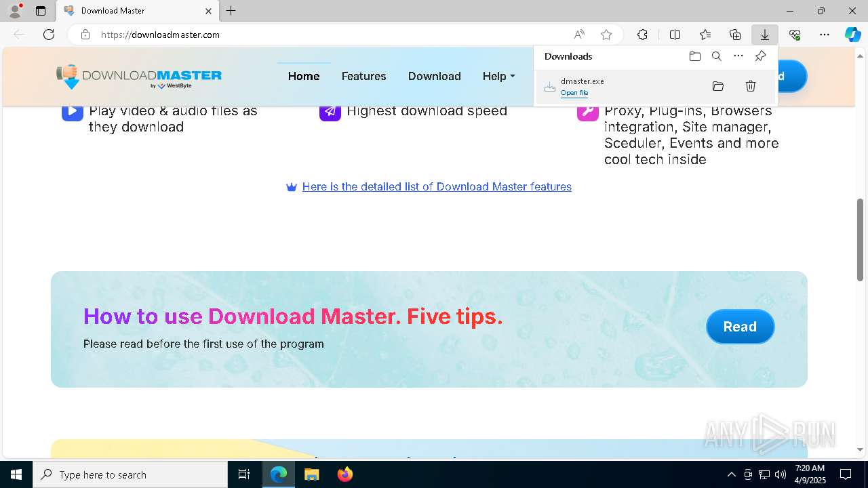This screenshot has width=868, height=488.
Task: Click the taskbar search box
Action: coord(130,474)
